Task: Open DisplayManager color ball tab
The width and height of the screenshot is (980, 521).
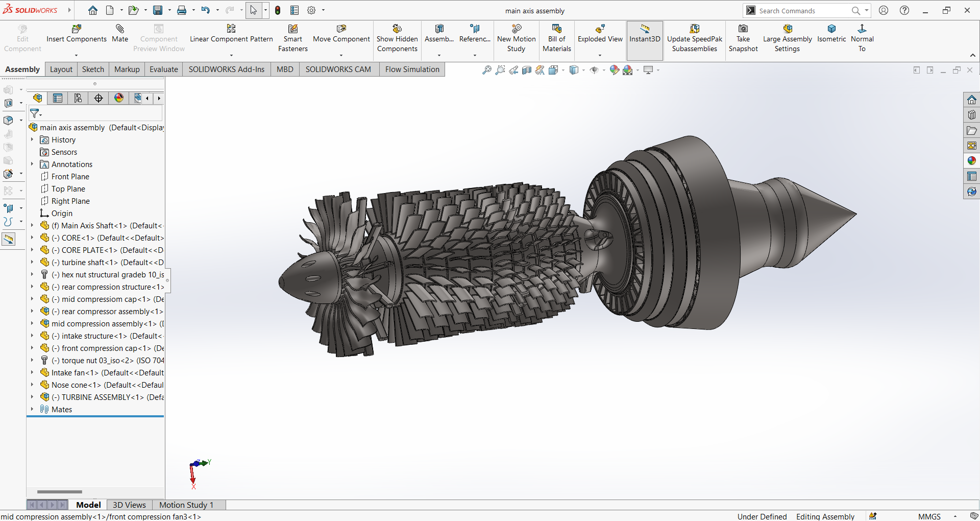Action: pyautogui.click(x=119, y=98)
